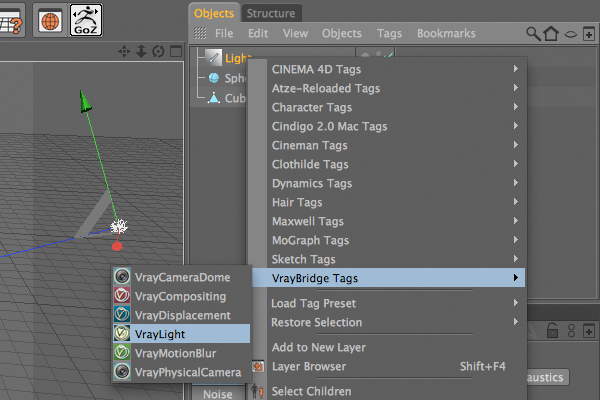The image size is (600, 400).
Task: Click the circles icon beside the lock
Action: pyautogui.click(x=571, y=331)
